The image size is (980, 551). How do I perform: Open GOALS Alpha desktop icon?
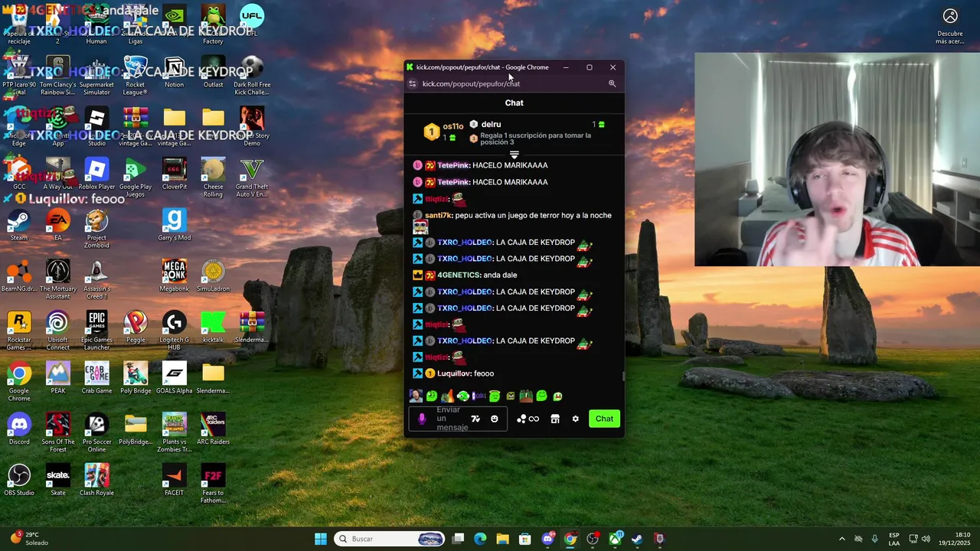pos(175,379)
